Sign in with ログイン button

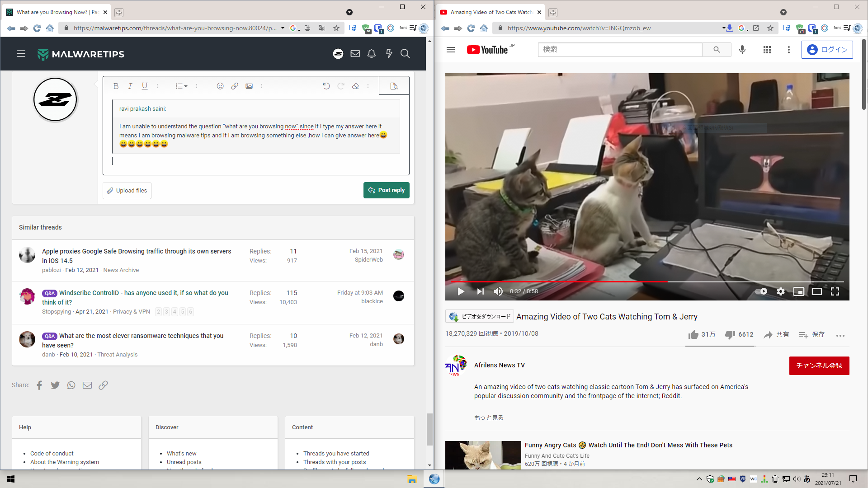827,50
